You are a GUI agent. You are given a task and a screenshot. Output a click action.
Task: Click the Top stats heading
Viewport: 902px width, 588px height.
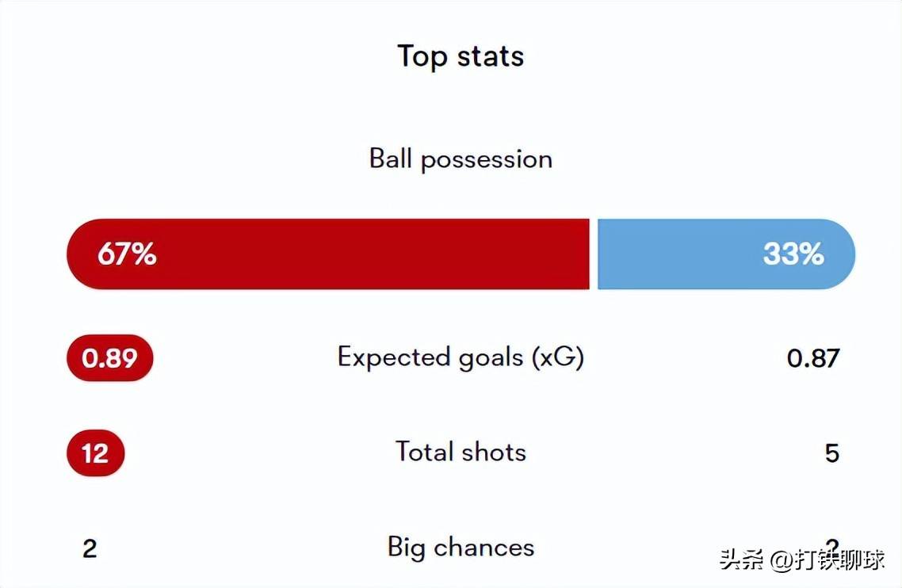tap(461, 57)
